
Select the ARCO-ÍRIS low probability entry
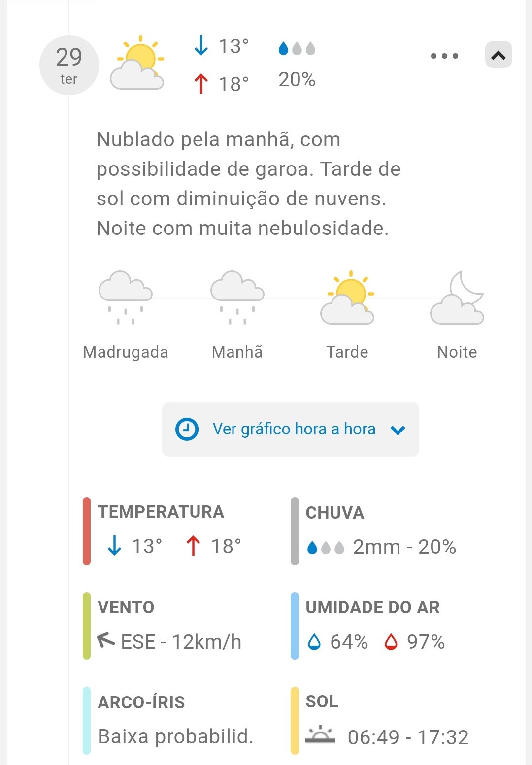[x=175, y=736]
